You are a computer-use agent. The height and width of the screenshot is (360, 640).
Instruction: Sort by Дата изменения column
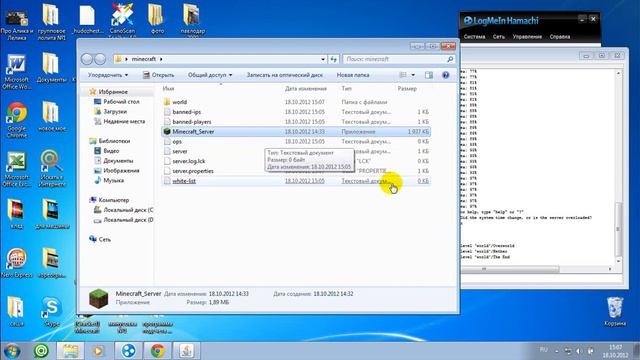[x=306, y=89]
